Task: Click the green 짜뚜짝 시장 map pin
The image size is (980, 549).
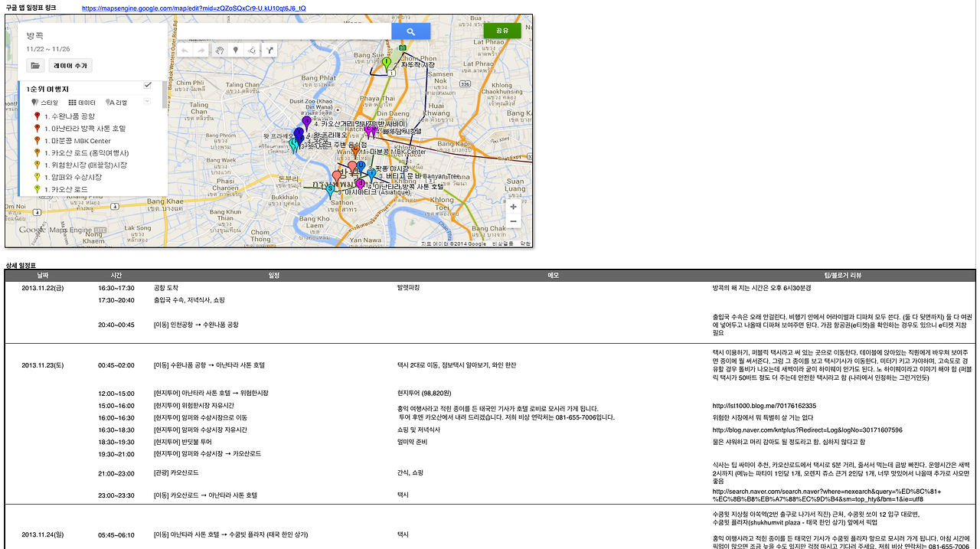Action: point(387,62)
